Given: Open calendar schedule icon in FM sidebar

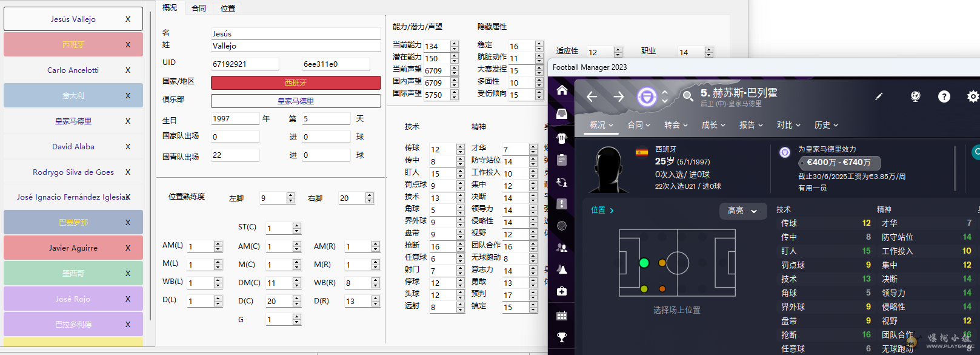Looking at the screenshot, I should [562, 316].
